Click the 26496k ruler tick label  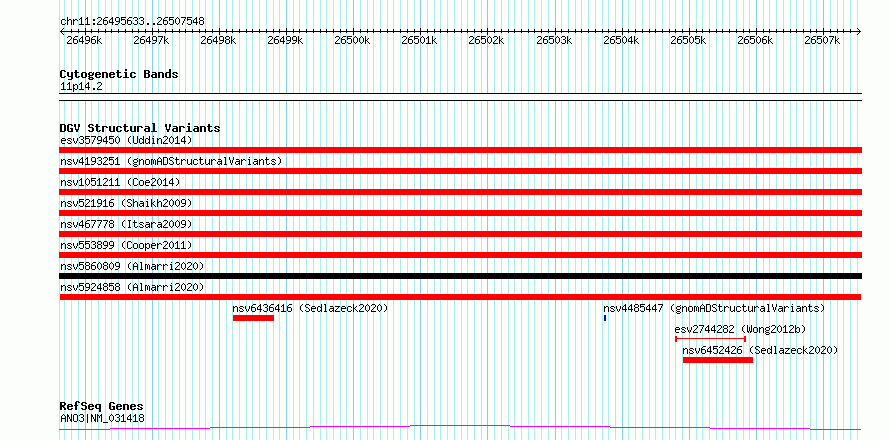84,40
